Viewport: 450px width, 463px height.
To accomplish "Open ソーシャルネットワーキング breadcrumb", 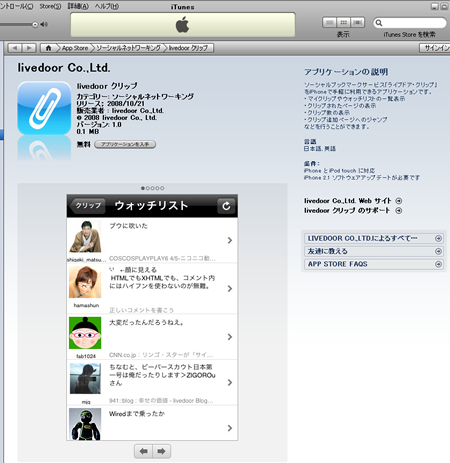I will click(x=128, y=48).
